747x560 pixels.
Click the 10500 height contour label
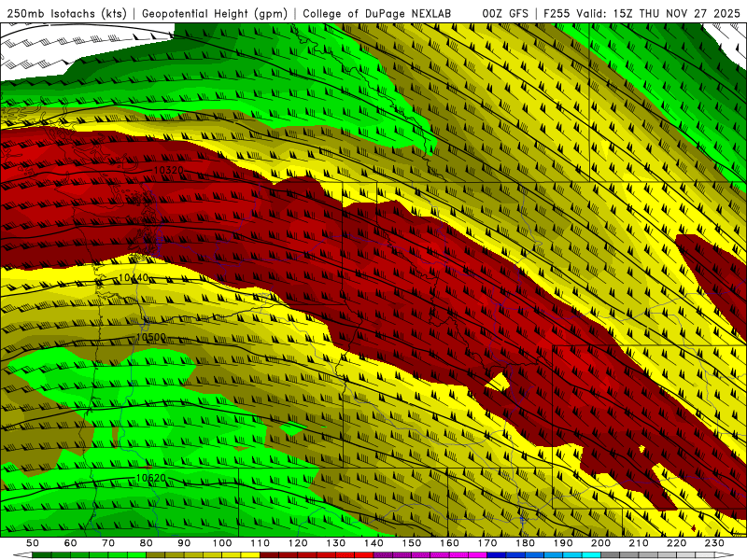pos(150,337)
